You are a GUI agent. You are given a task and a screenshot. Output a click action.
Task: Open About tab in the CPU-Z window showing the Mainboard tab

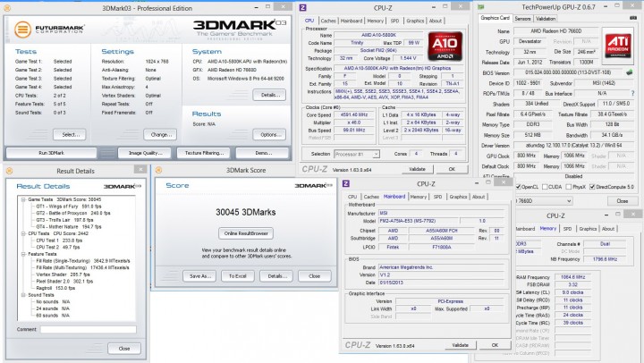pos(479,197)
